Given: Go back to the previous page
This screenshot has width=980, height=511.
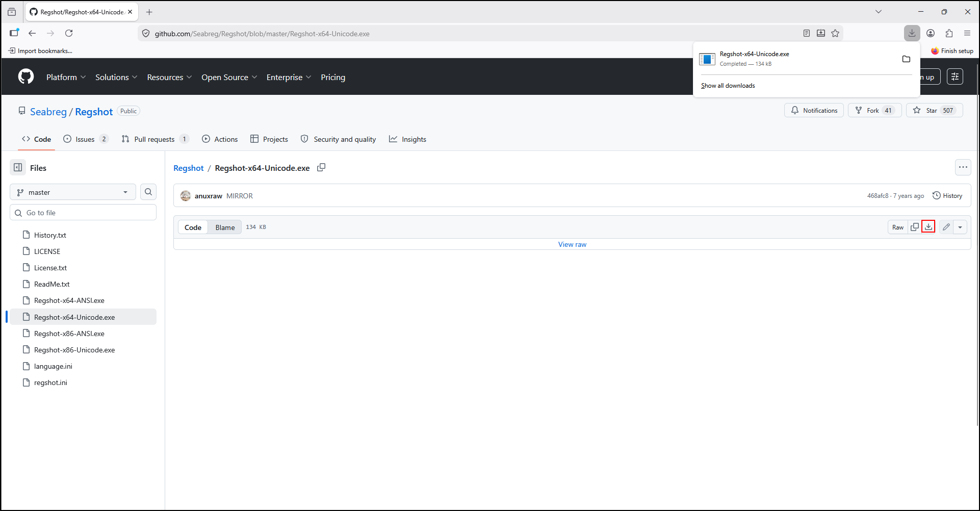Looking at the screenshot, I should point(32,33).
